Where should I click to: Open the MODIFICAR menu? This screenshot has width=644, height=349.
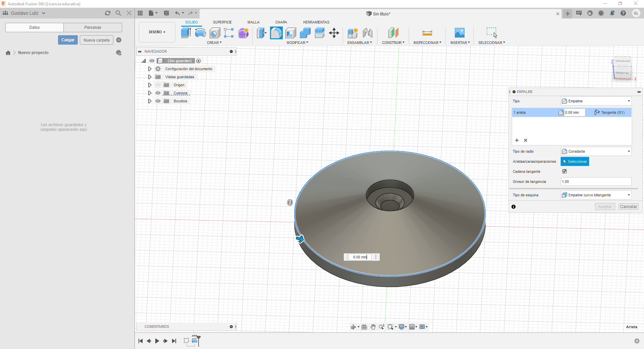click(x=297, y=43)
